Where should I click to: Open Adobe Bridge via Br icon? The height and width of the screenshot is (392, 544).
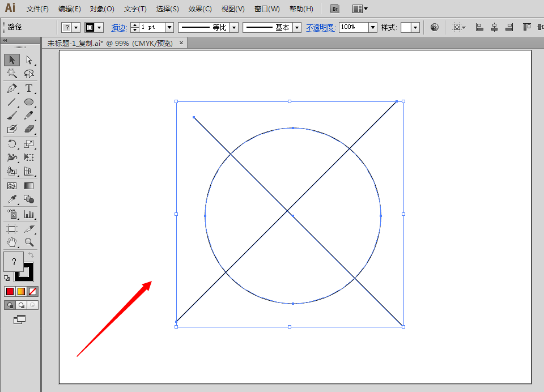tap(335, 9)
